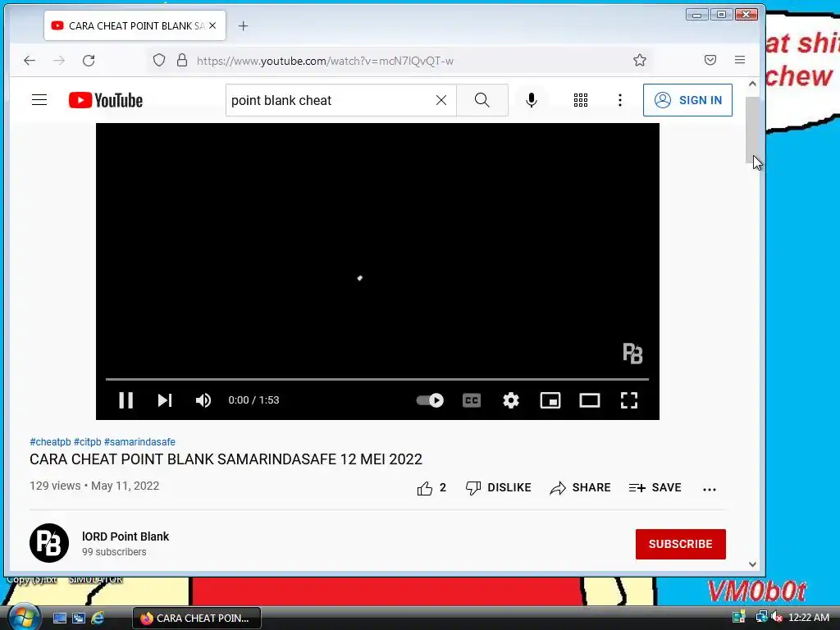Viewport: 840px width, 630px height.
Task: Enable miniplayer mode
Action: point(550,400)
